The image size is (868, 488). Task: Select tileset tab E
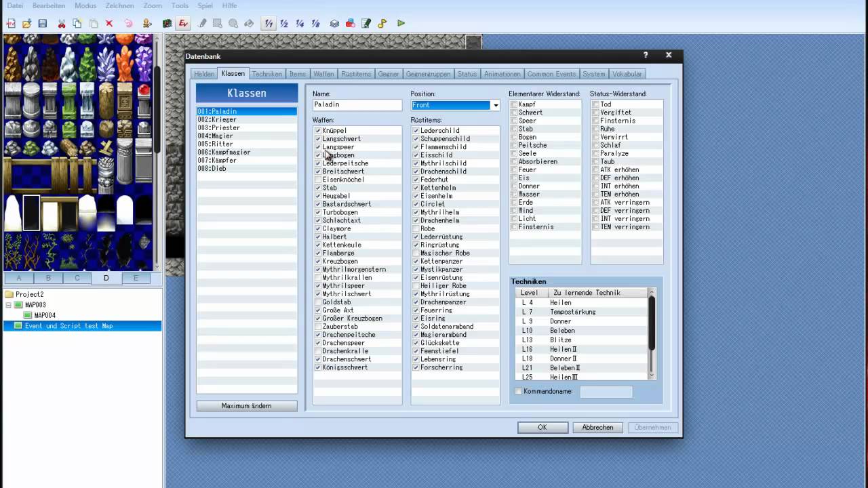[136, 278]
